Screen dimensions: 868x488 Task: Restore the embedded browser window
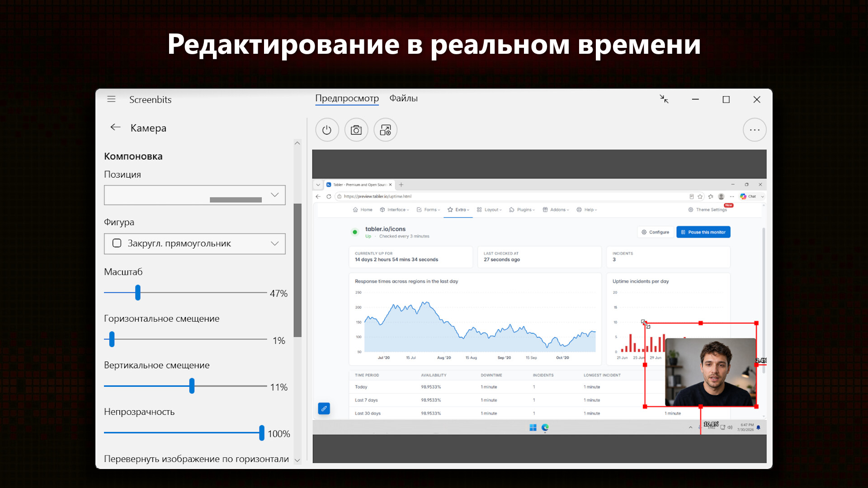pos(746,185)
